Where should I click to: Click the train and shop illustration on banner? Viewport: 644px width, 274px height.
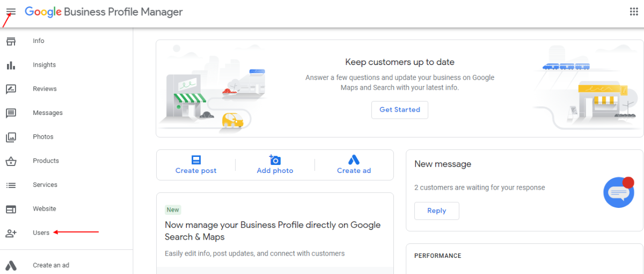click(x=588, y=86)
